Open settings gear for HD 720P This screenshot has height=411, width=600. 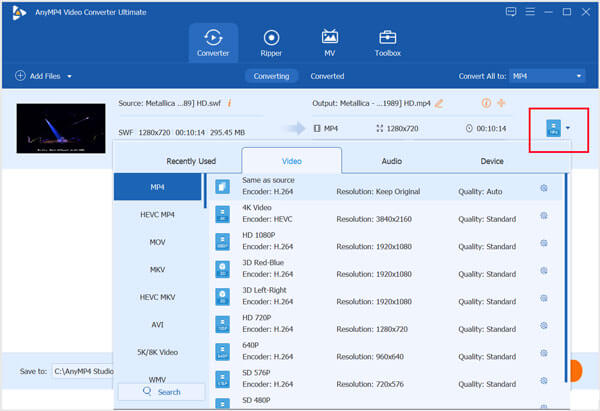[x=544, y=326]
